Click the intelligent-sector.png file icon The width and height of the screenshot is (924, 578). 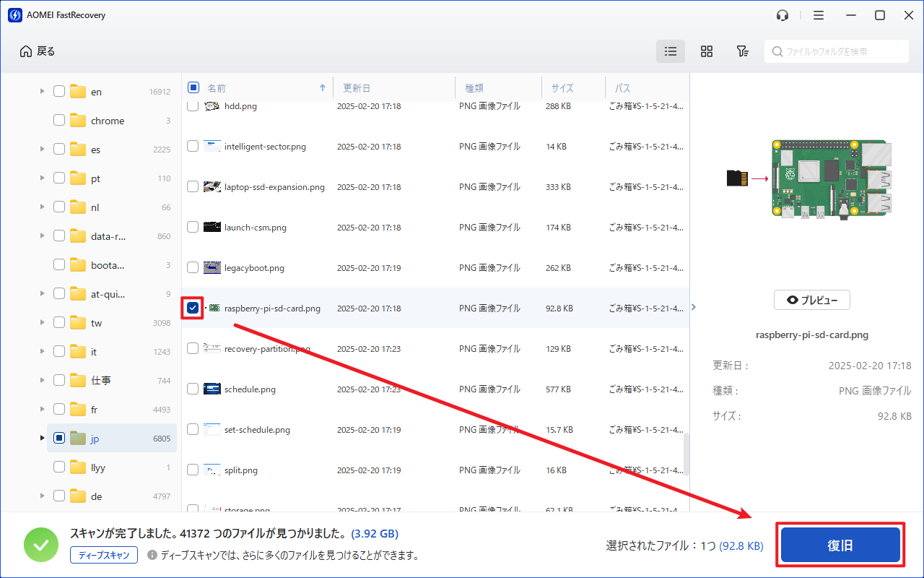[212, 147]
